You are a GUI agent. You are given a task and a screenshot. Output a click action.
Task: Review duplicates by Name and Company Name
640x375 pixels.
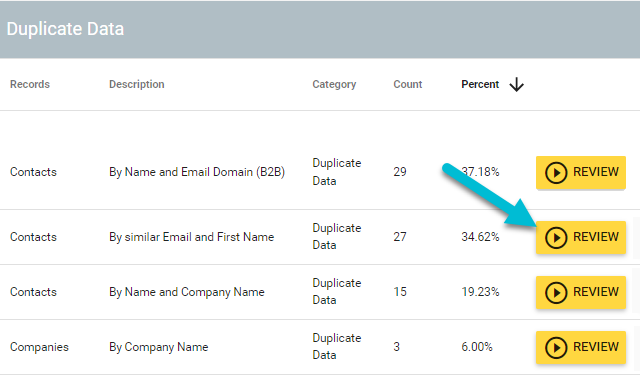tap(581, 293)
